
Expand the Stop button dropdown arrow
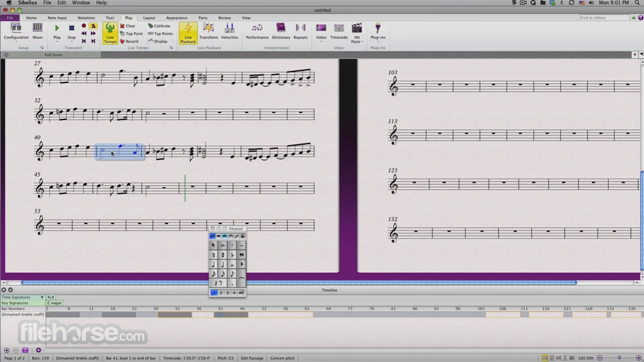[x=71, y=42]
